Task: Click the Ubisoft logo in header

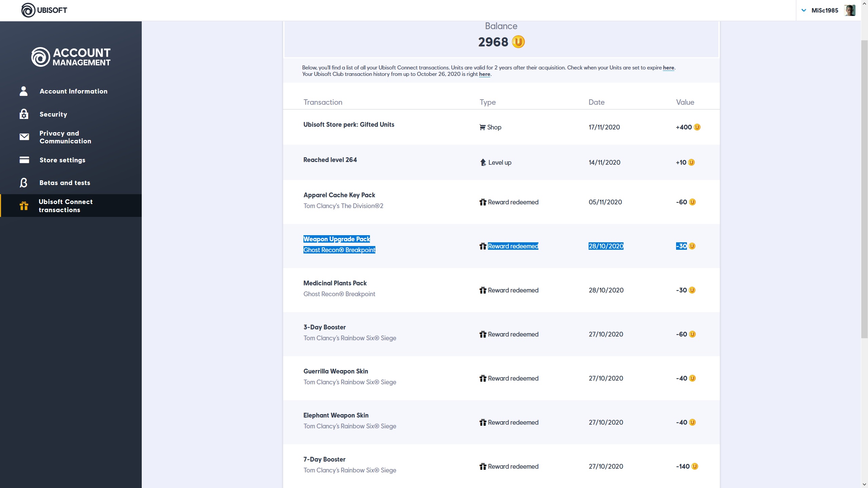Action: point(44,10)
